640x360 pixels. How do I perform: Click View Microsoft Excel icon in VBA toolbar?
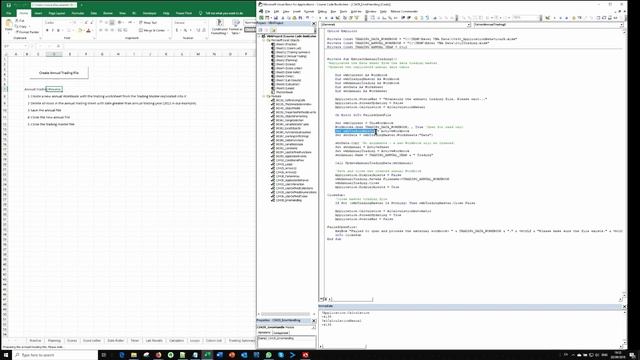tap(261, 18)
